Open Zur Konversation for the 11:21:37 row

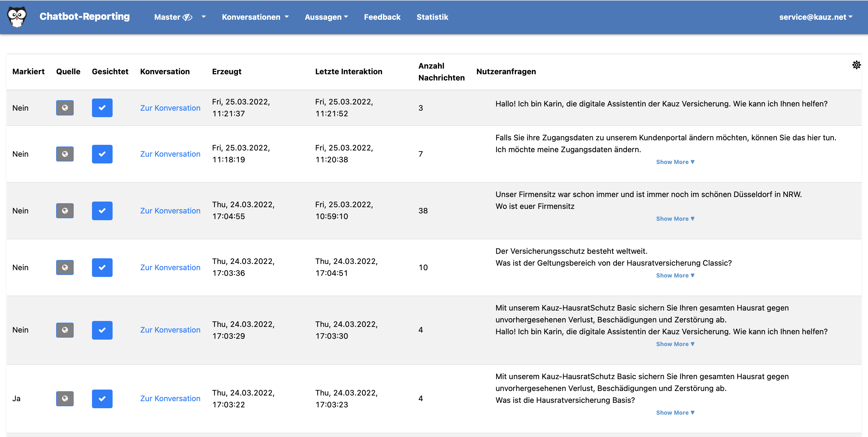click(x=170, y=108)
